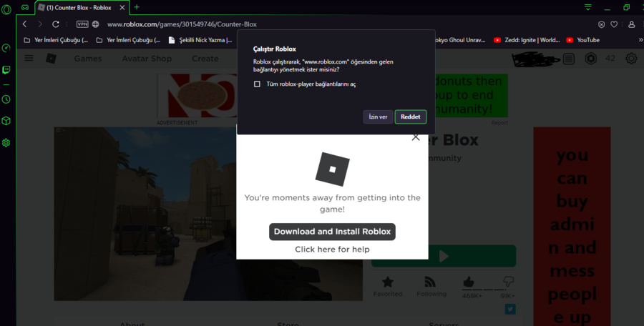
Task: Toggle the VPN badge in address bar
Action: [82, 24]
